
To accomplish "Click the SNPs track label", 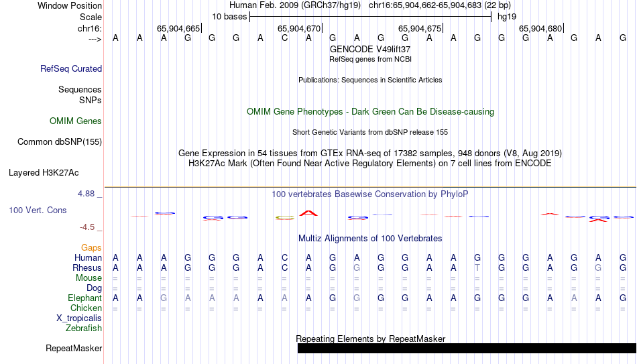I will [x=91, y=100].
